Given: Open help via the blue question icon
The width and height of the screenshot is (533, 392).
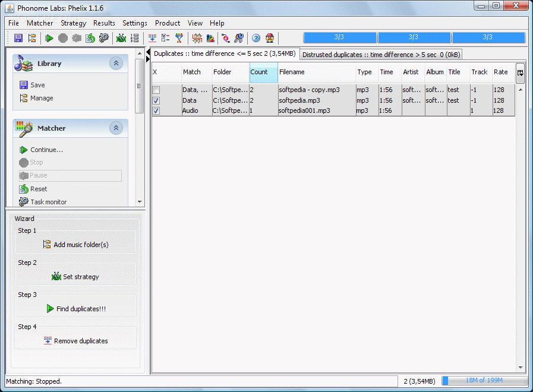Looking at the screenshot, I should (x=256, y=38).
